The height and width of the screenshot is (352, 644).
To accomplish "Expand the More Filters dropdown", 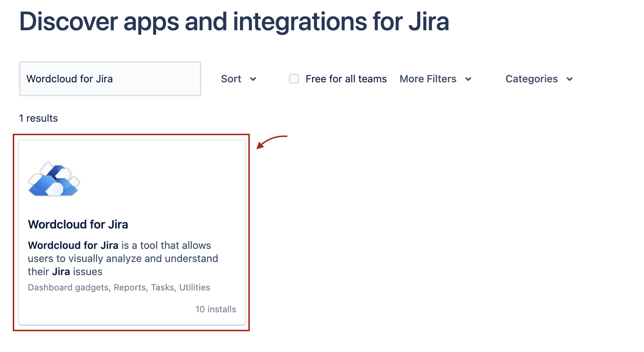I will [428, 79].
